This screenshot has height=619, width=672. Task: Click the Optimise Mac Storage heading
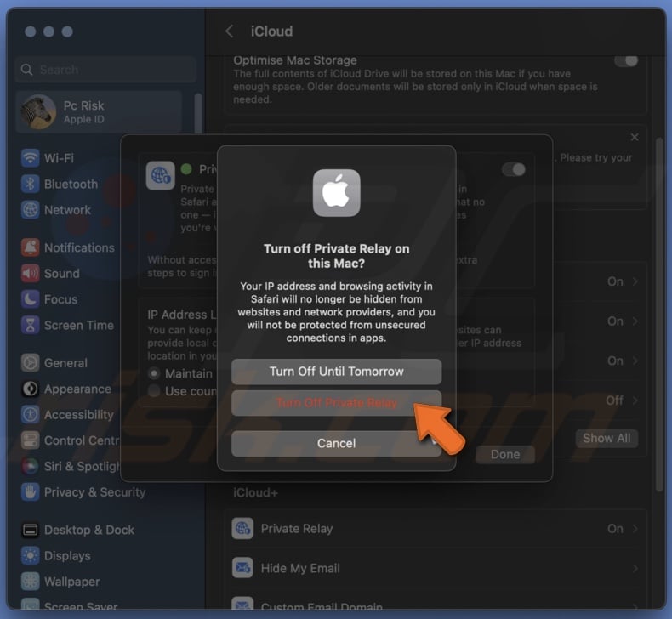pyautogui.click(x=295, y=60)
